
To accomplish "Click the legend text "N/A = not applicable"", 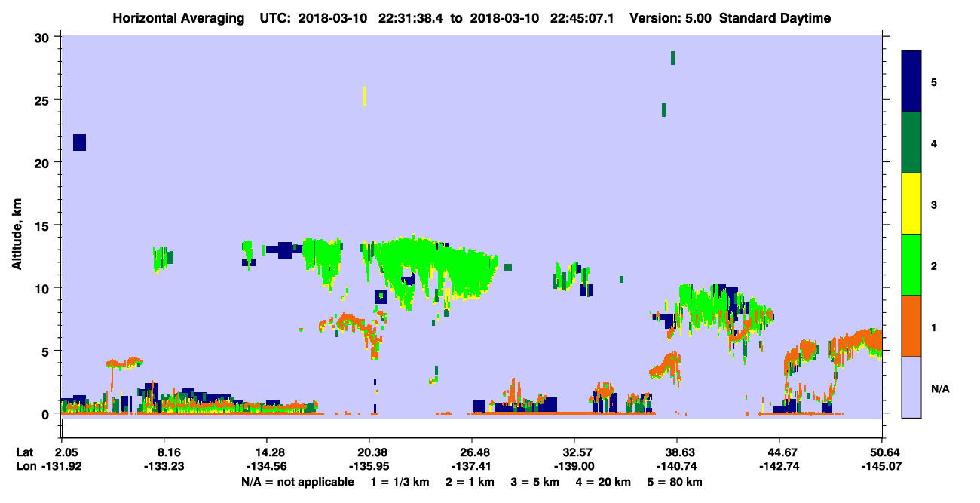I will [x=298, y=482].
